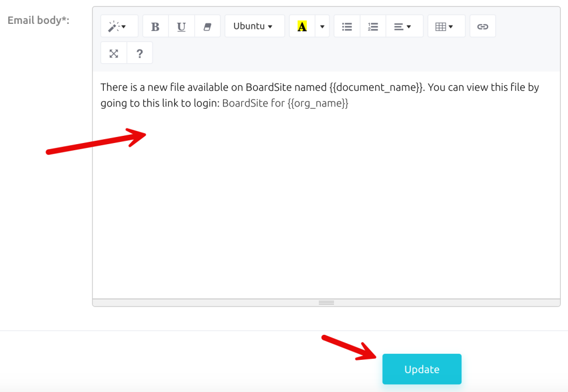This screenshot has height=392, width=568.
Task: Click the {{document_name}} placeholder text
Action: coord(376,87)
